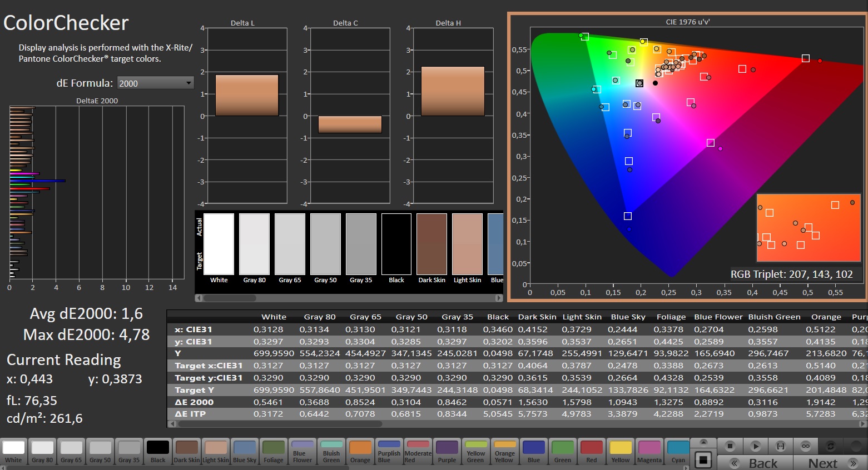Select the Cyan swatch in bottom strip
The height and width of the screenshot is (470, 868).
[678, 452]
